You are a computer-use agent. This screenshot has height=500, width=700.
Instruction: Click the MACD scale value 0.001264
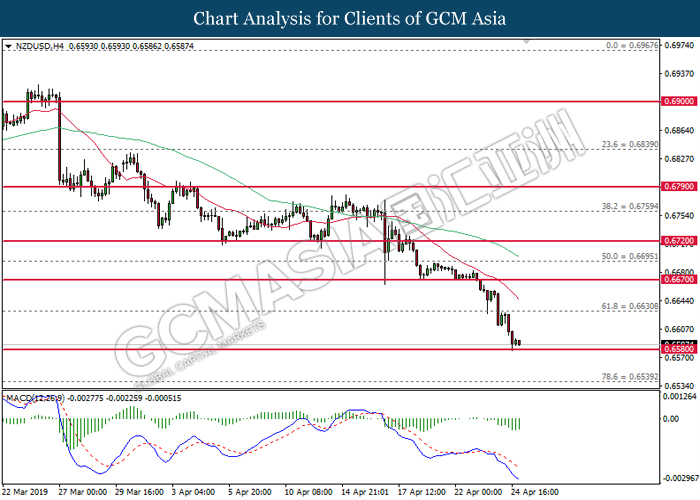[x=679, y=396]
